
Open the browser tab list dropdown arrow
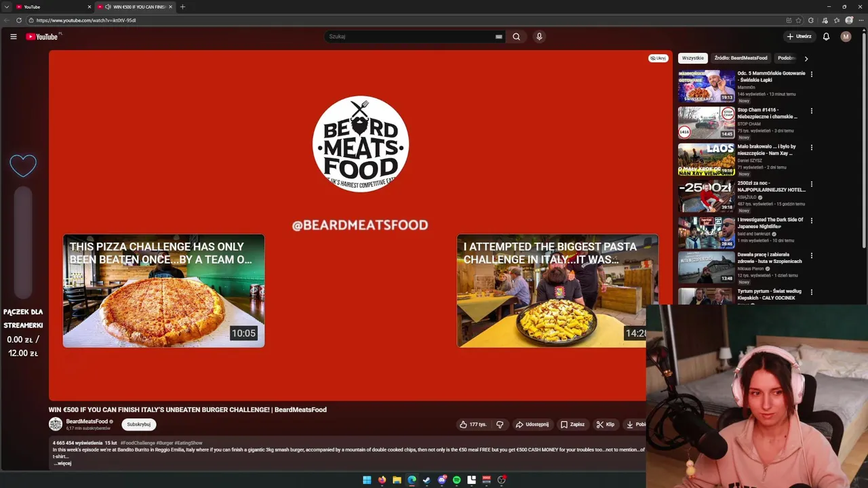click(6, 7)
